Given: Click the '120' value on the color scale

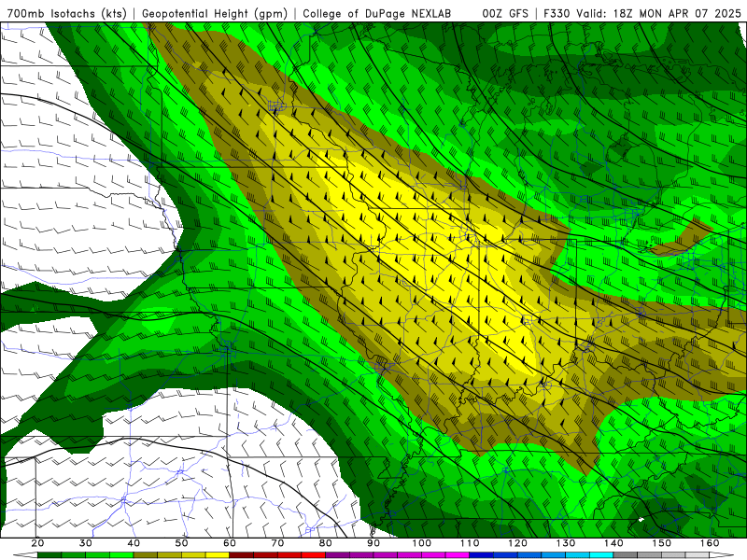Looking at the screenshot, I should click(518, 543).
